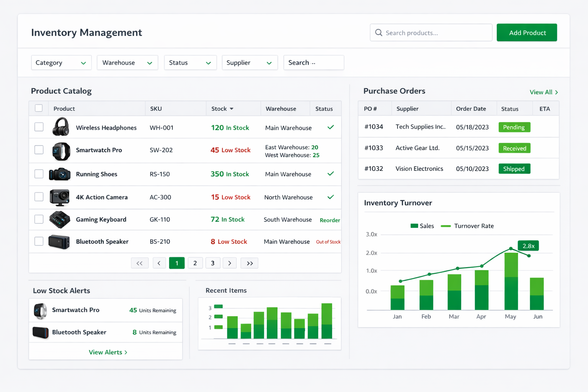Select the Bluetooth Speaker row checkbox
The width and height of the screenshot is (588, 392).
[x=39, y=241]
